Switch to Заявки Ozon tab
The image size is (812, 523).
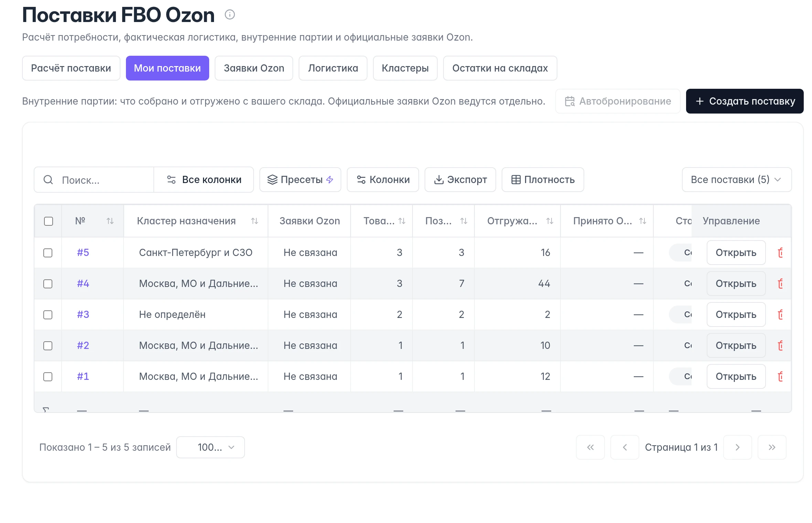[254, 68]
